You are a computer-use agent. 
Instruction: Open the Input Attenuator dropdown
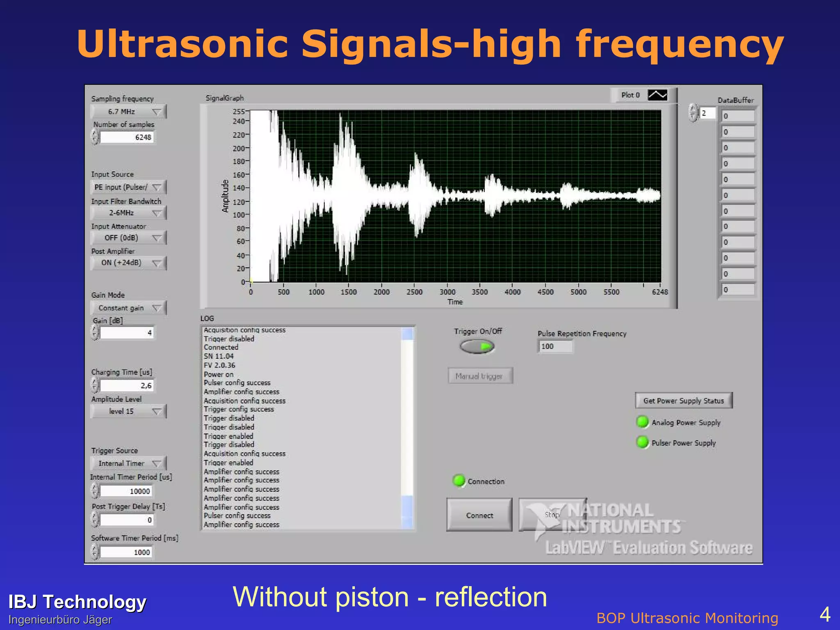[x=128, y=238]
